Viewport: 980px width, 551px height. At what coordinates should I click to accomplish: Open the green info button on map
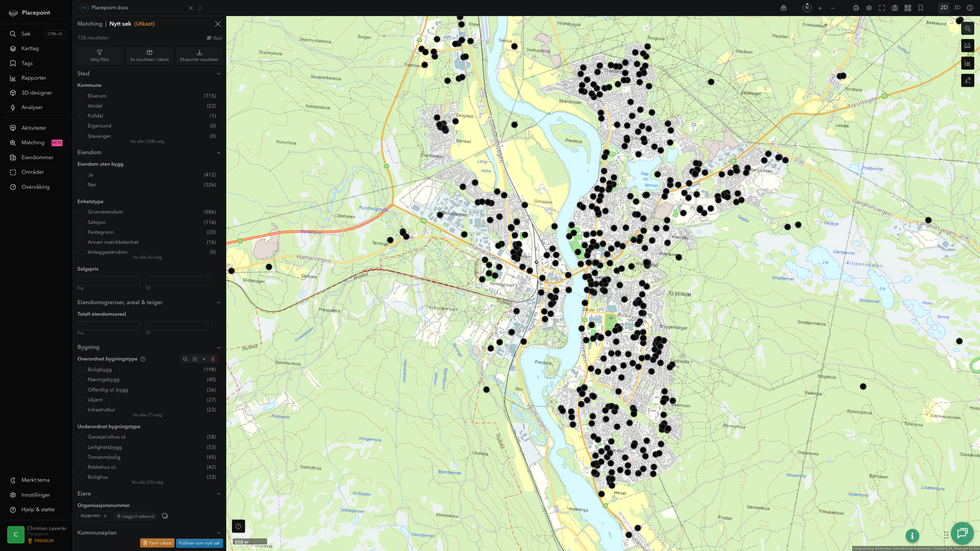click(912, 536)
